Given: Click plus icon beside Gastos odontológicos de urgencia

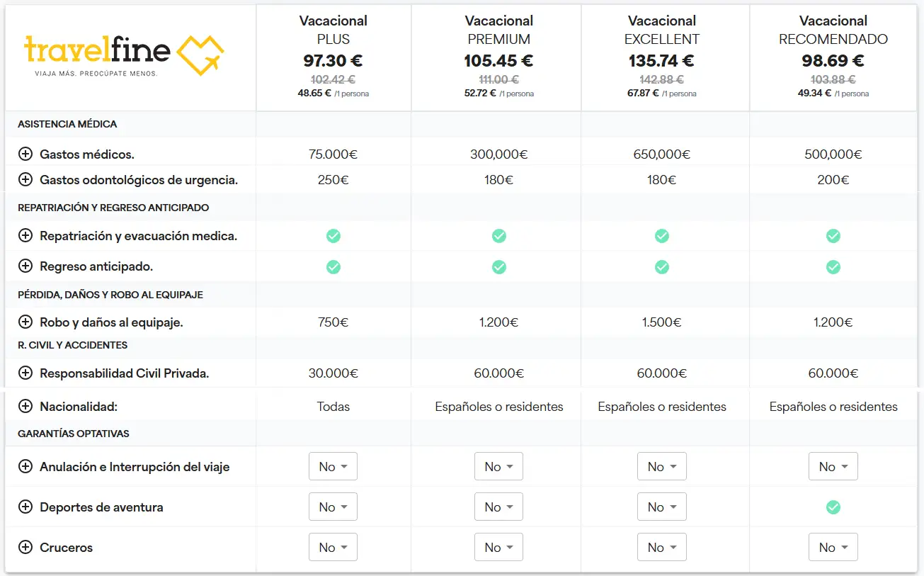Looking at the screenshot, I should (25, 180).
